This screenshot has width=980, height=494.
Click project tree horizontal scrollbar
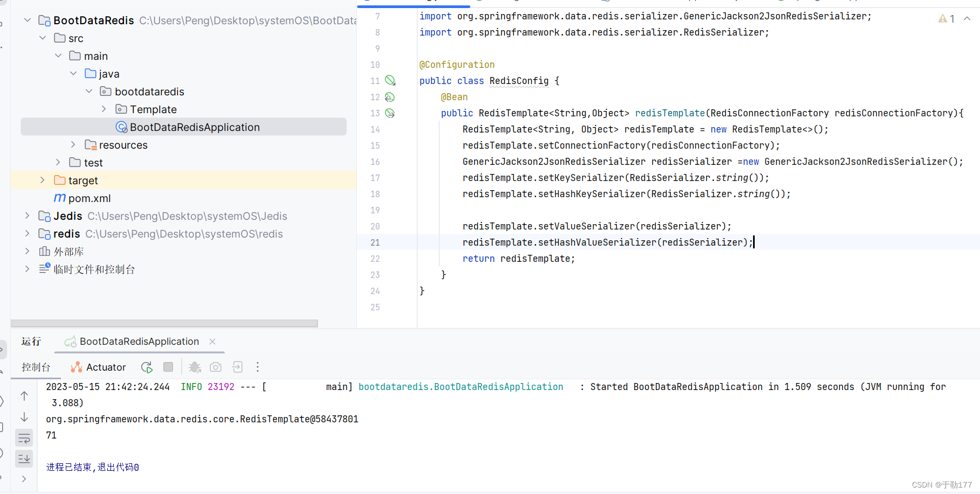coord(164,323)
